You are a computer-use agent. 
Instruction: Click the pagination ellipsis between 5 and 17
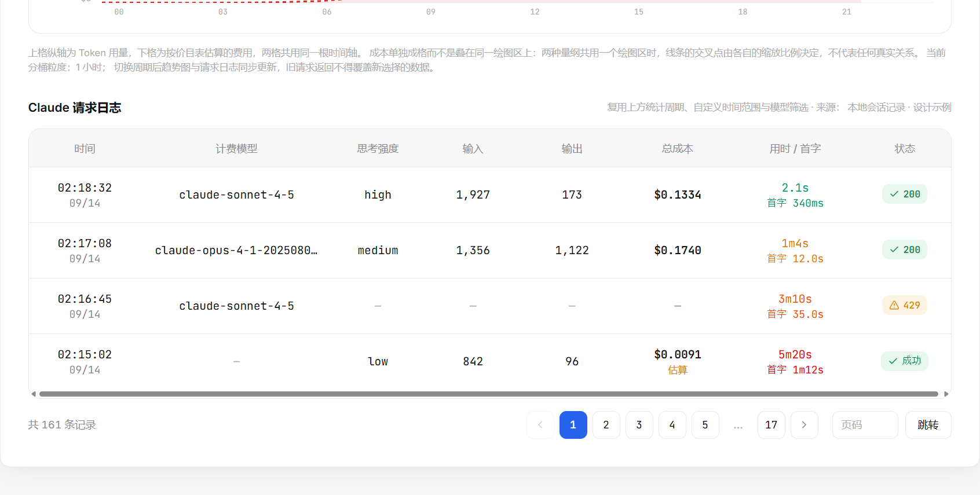point(738,426)
